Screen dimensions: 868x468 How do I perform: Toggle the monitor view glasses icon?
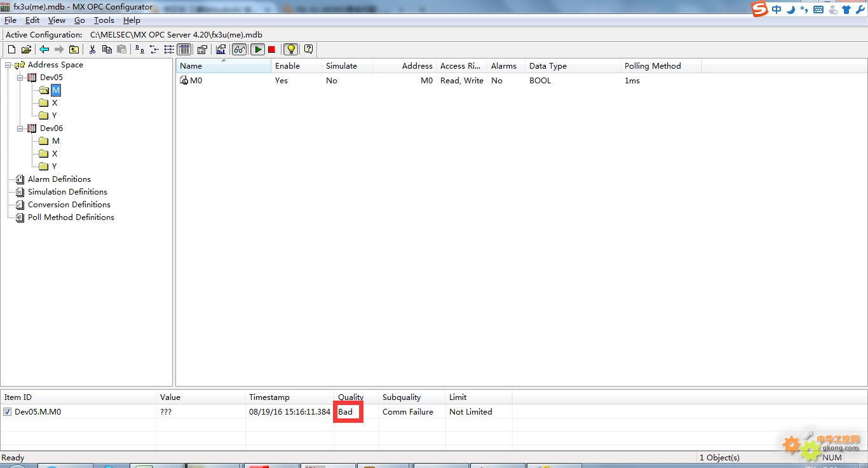(240, 50)
